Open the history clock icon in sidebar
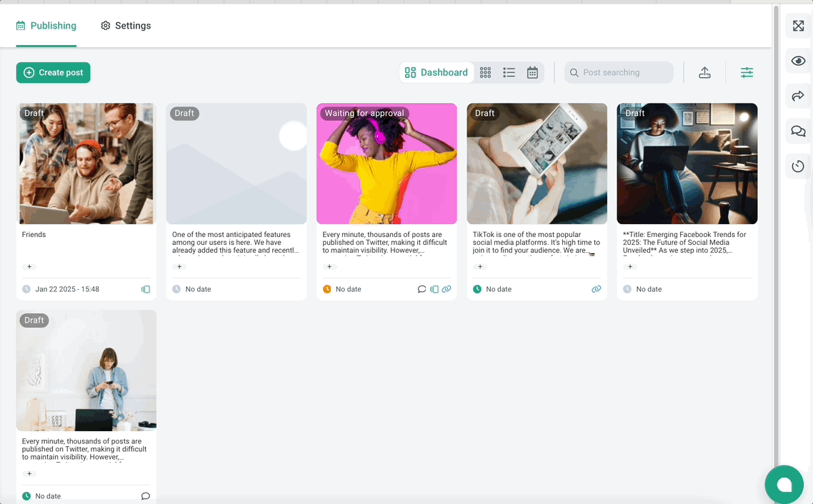 point(798,166)
